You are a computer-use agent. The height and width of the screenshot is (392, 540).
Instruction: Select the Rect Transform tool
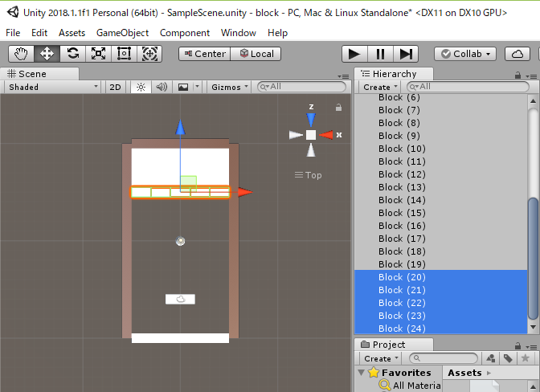(x=124, y=54)
